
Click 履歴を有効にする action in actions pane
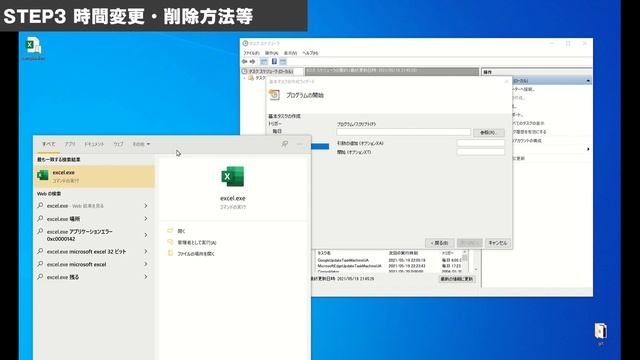click(x=529, y=132)
